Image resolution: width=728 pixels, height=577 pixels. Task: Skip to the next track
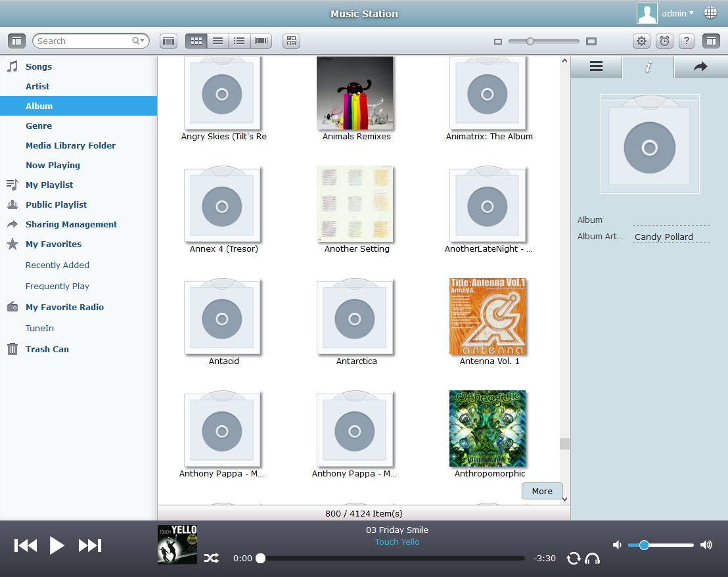point(90,545)
